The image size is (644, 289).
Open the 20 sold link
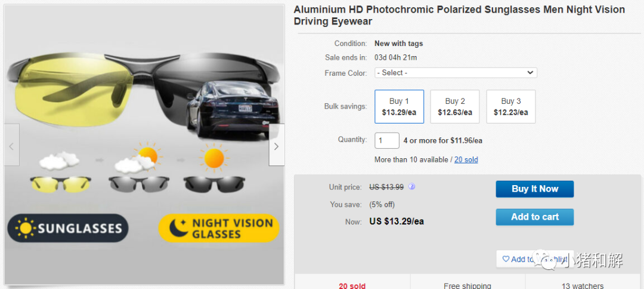[466, 159]
